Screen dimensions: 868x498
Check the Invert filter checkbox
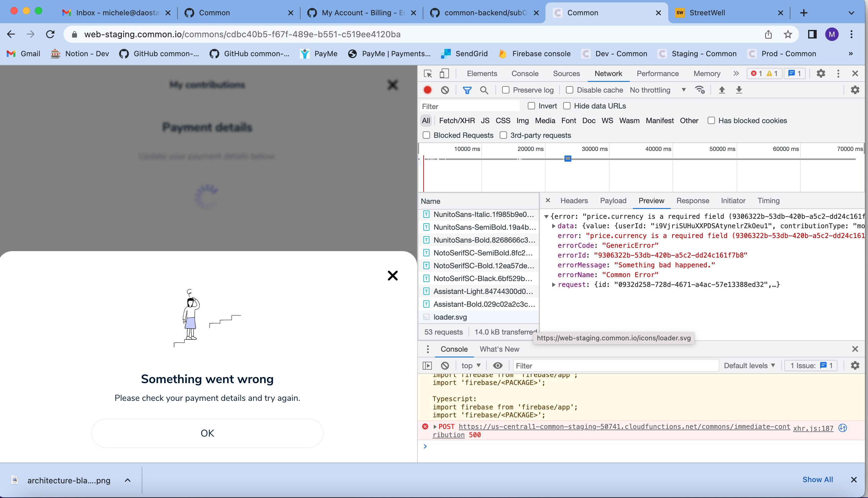[531, 106]
